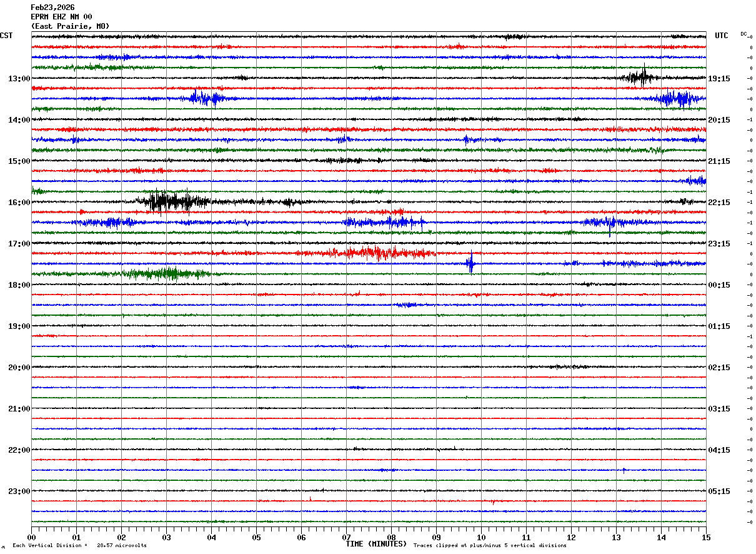Click minute tick label 13 on the axis
756x554 pixels.
(x=616, y=537)
